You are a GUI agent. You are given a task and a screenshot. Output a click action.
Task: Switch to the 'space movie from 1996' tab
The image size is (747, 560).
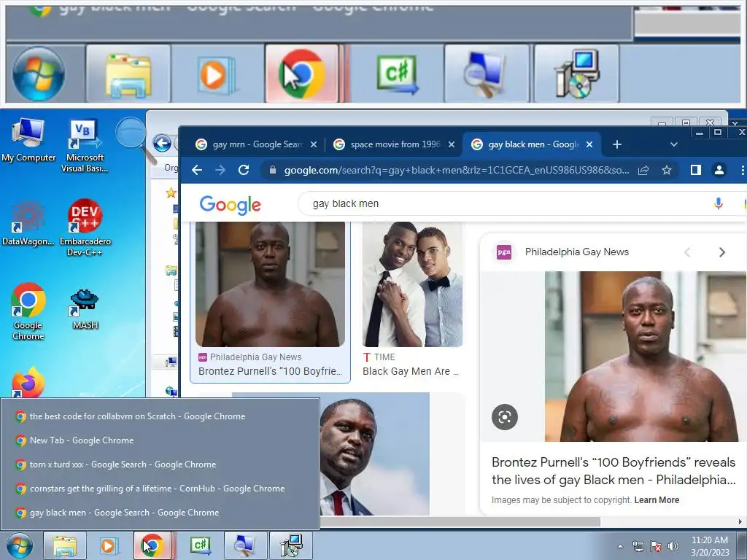point(394,144)
